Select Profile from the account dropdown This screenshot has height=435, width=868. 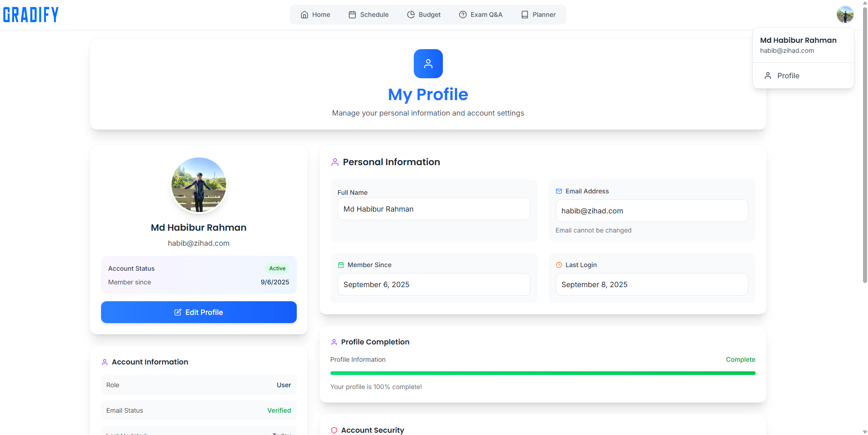click(788, 76)
